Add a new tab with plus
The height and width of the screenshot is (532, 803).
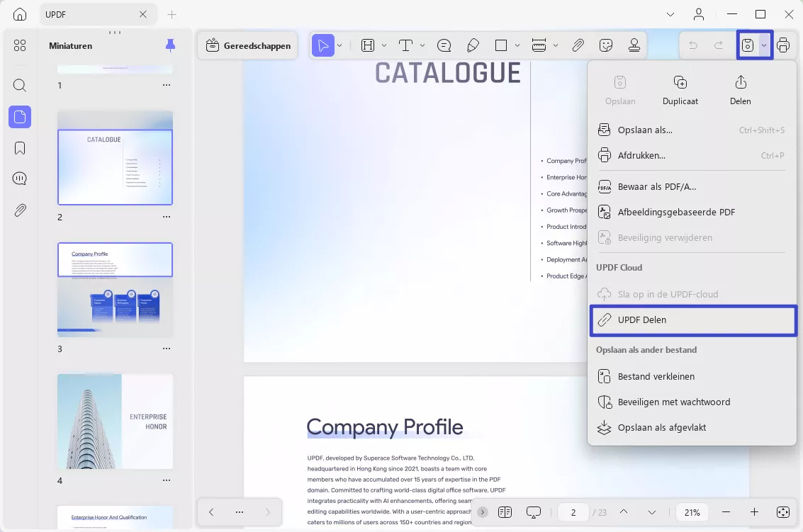click(x=172, y=14)
